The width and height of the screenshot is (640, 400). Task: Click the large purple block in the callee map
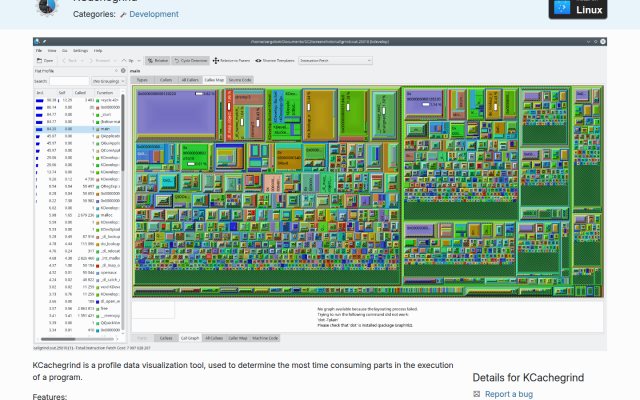[176, 113]
